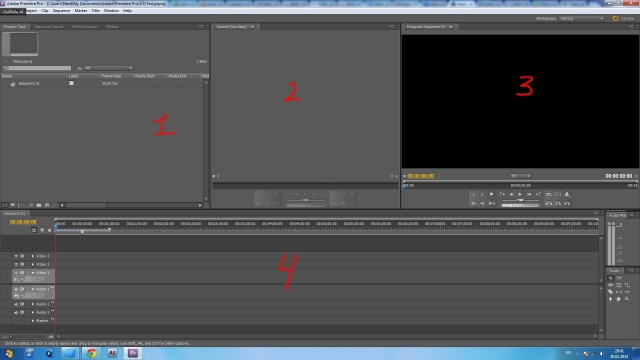Switch to Media Browser tab
The image size is (640, 360).
point(84,27)
